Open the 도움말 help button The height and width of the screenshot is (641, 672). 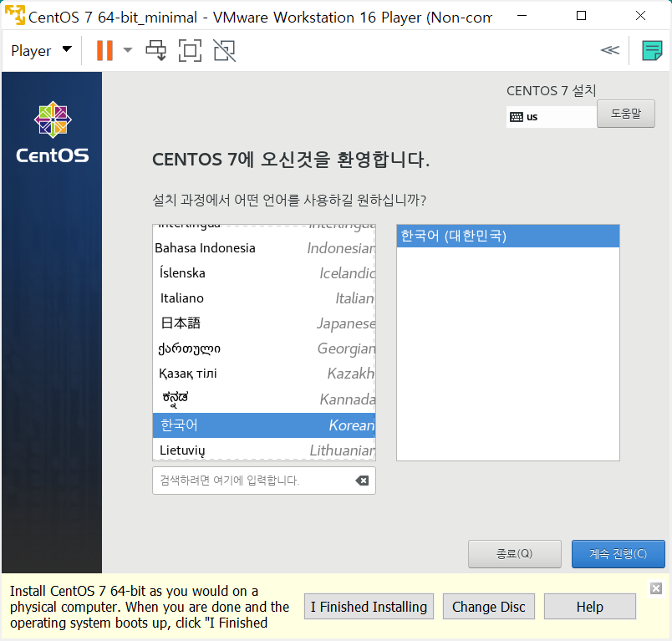click(x=626, y=114)
